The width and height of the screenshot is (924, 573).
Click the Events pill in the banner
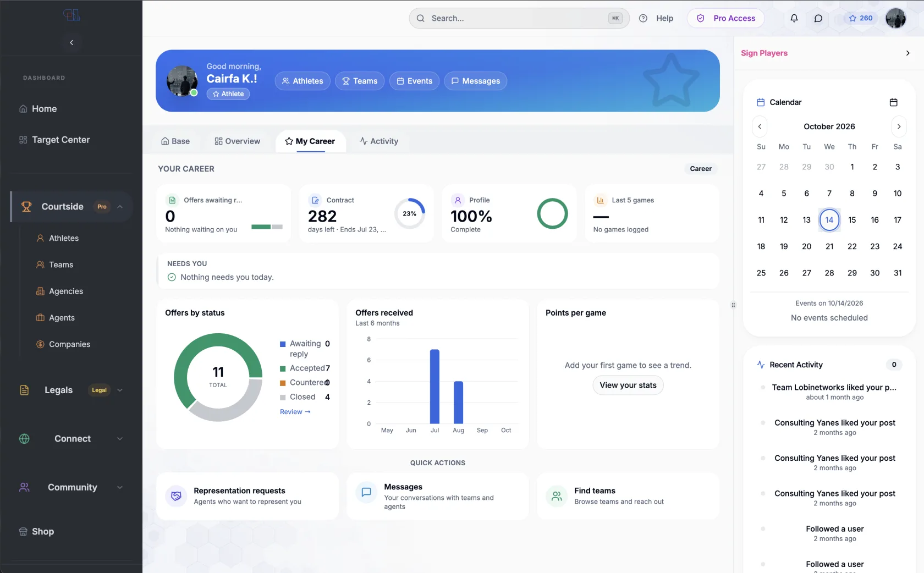coord(415,81)
